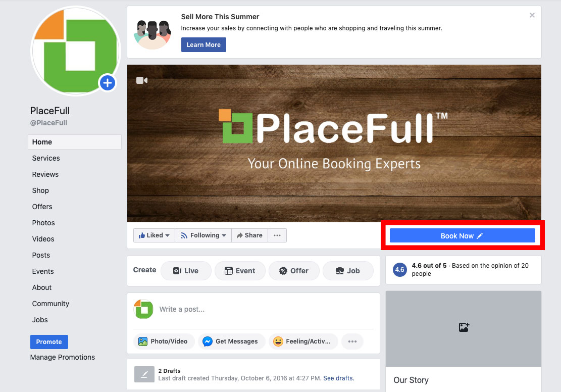Open the Liked dropdown
Viewport: 561px width, 392px height.
pos(154,235)
